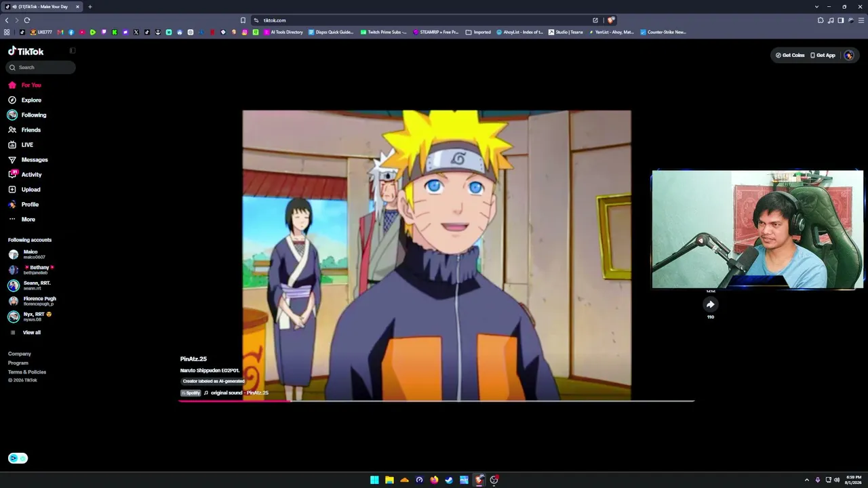This screenshot has width=868, height=488.
Task: Open your Profile page
Action: coord(24,204)
